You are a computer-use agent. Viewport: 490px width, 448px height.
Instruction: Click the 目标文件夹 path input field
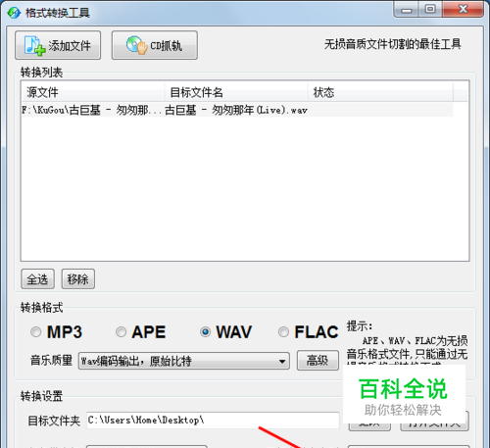coord(213,421)
